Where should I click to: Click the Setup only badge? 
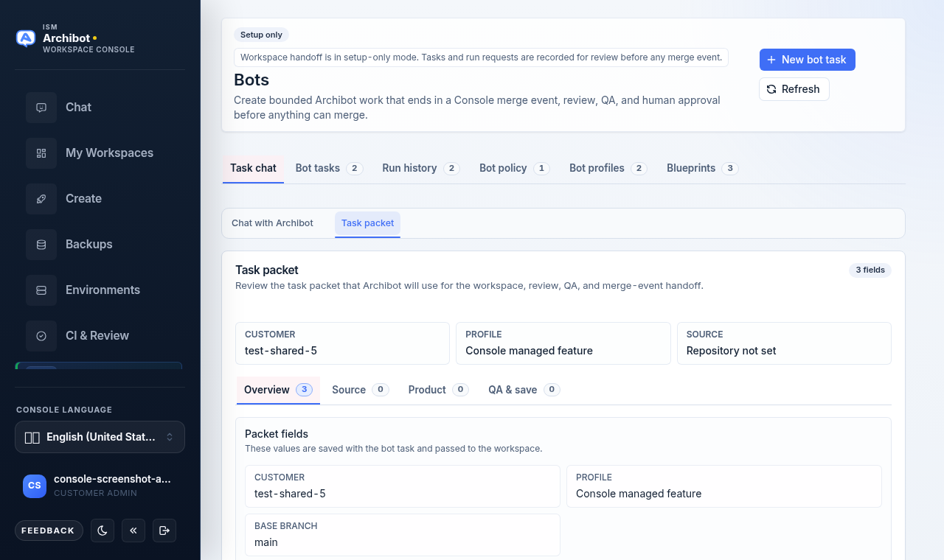pyautogui.click(x=261, y=35)
